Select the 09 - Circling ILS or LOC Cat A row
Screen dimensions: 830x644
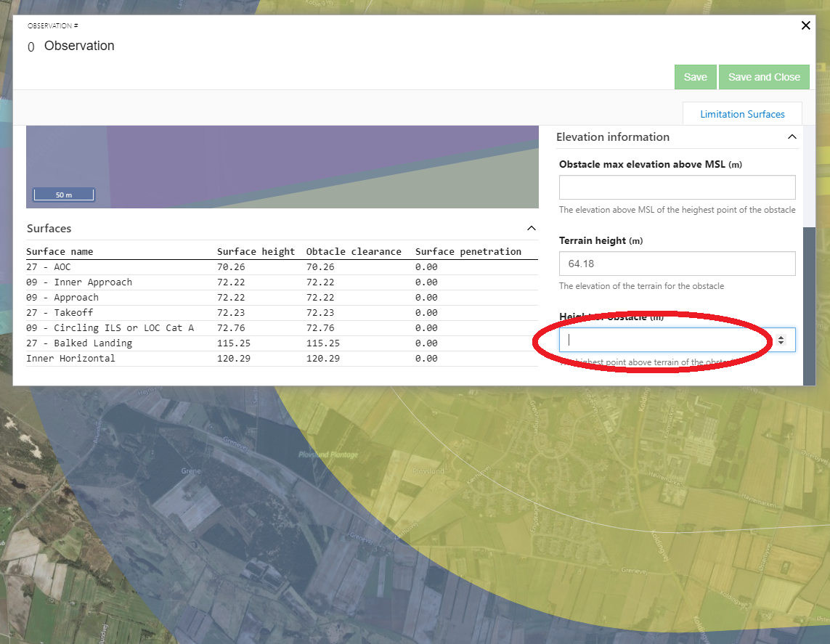pyautogui.click(x=282, y=328)
